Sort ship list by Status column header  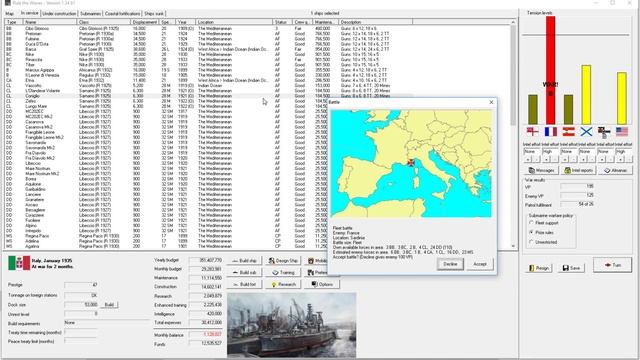coord(282,22)
